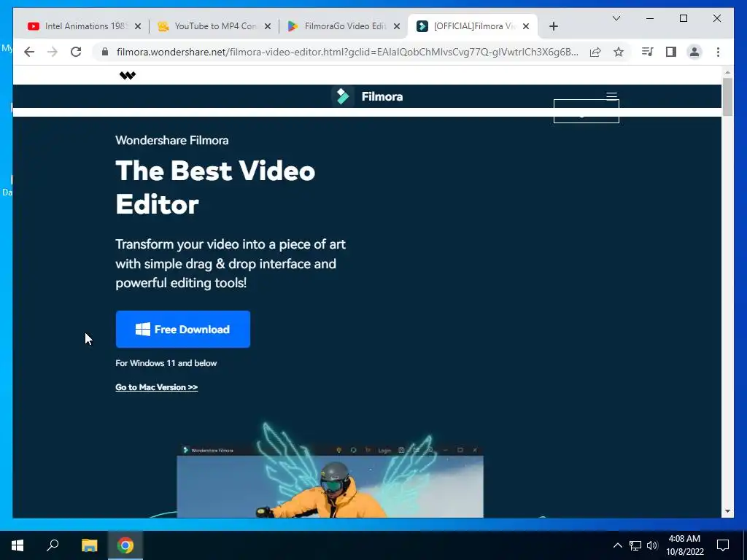This screenshot has height=560, width=747.
Task: Click the "Wondershare Filmora" subtitle text
Action: [x=172, y=141]
